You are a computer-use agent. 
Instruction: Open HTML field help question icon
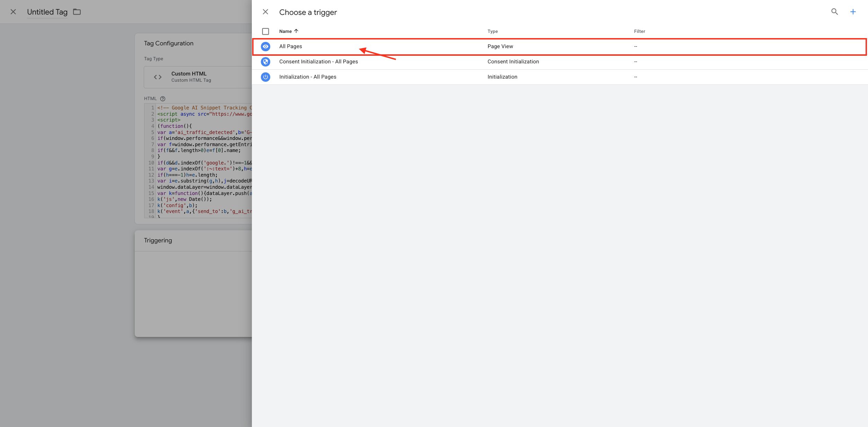pos(163,99)
